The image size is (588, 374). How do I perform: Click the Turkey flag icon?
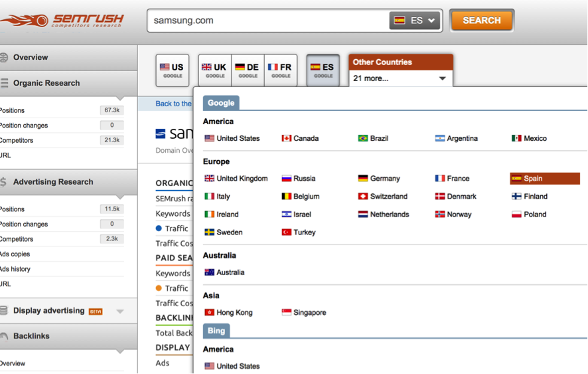(x=287, y=233)
